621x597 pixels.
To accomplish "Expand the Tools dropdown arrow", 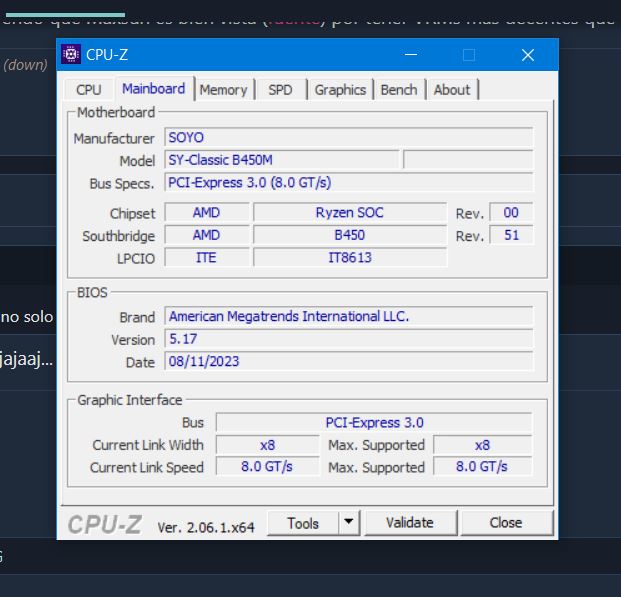I will 348,522.
